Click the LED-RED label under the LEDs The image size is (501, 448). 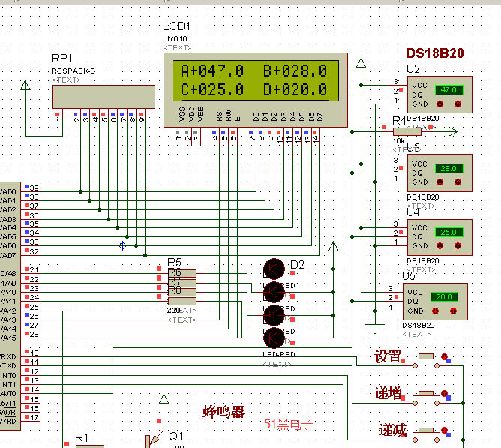[279, 354]
